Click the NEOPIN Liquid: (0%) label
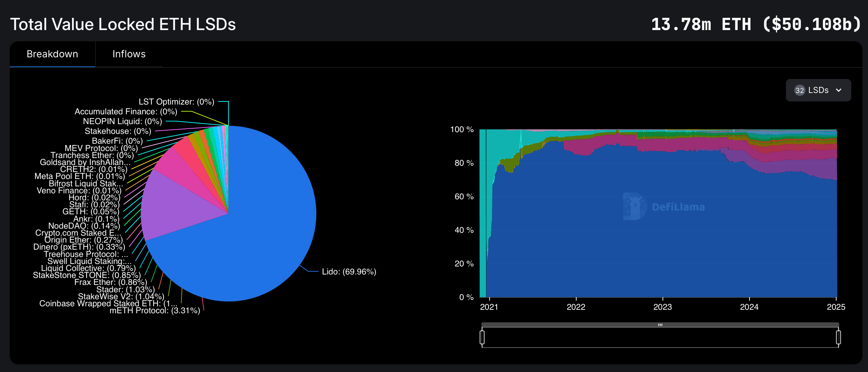The image size is (868, 372). pyautogui.click(x=123, y=121)
